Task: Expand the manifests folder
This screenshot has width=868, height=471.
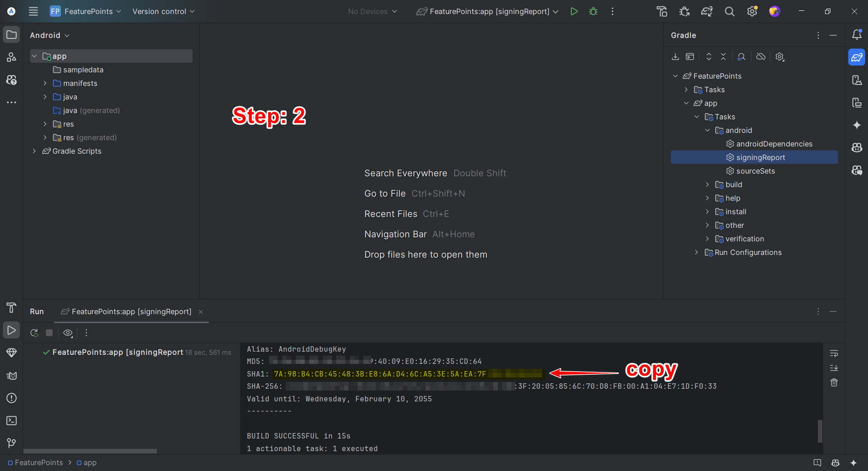Action: tap(45, 83)
